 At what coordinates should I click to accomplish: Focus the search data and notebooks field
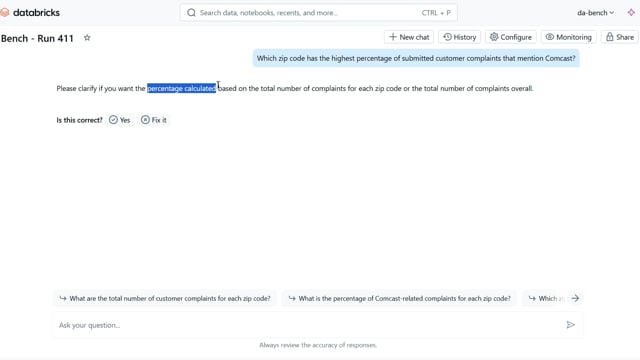pyautogui.click(x=318, y=13)
